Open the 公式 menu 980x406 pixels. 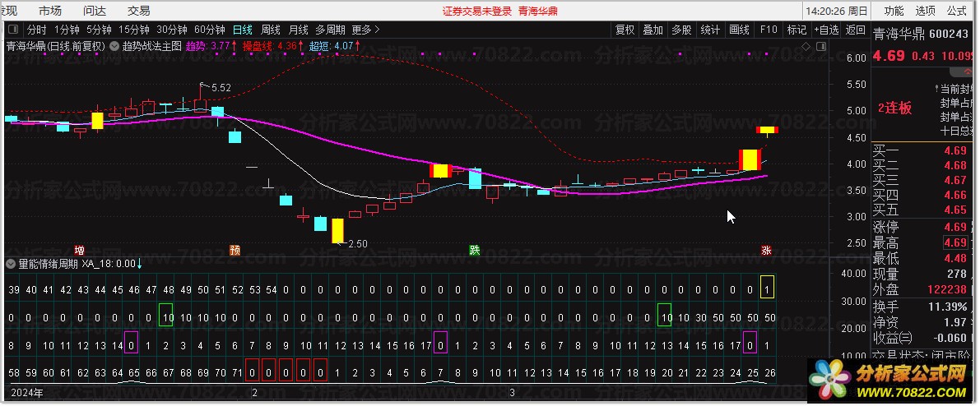click(957, 11)
